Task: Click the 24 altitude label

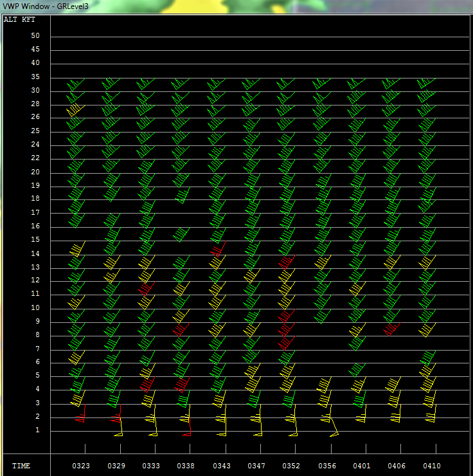Action: coord(35,144)
